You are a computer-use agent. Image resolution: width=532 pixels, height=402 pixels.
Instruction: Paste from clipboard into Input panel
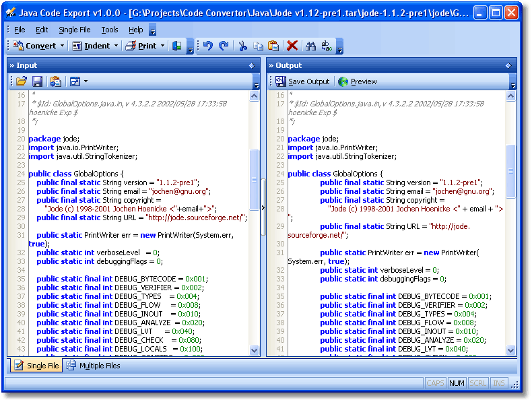click(x=55, y=81)
